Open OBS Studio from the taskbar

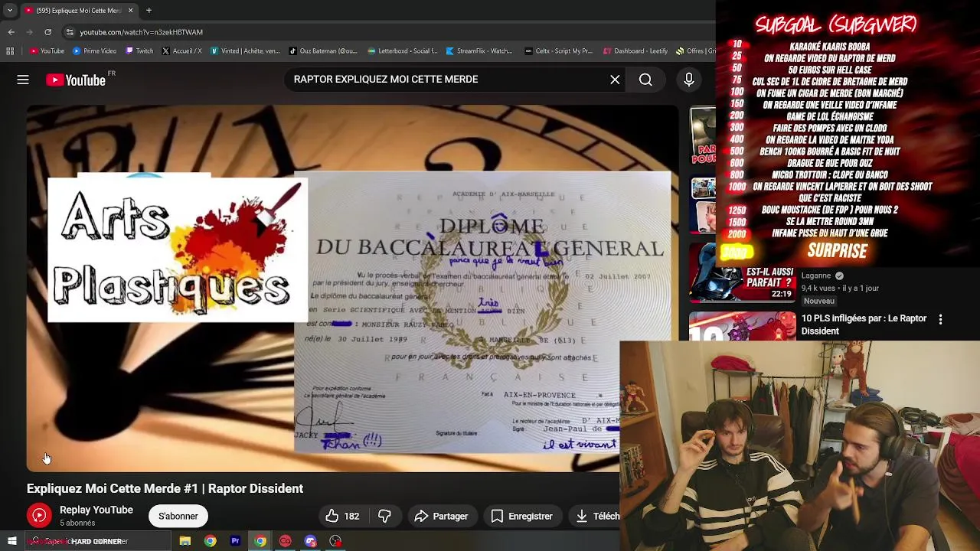click(335, 541)
